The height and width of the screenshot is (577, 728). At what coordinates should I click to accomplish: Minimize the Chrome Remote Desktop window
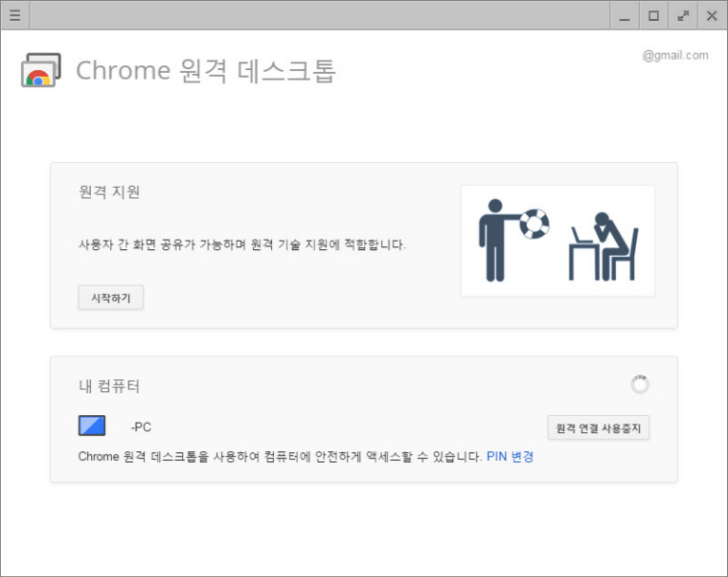click(x=625, y=15)
